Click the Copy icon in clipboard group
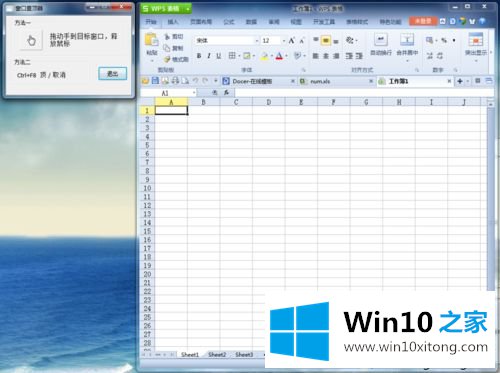Screen dimensions: 500x373 (167, 48)
